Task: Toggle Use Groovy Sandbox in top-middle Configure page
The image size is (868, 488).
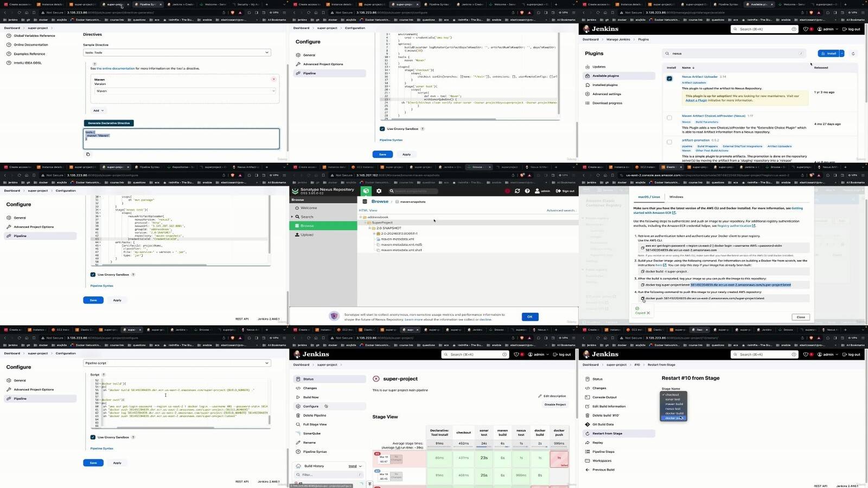Action: pos(382,129)
